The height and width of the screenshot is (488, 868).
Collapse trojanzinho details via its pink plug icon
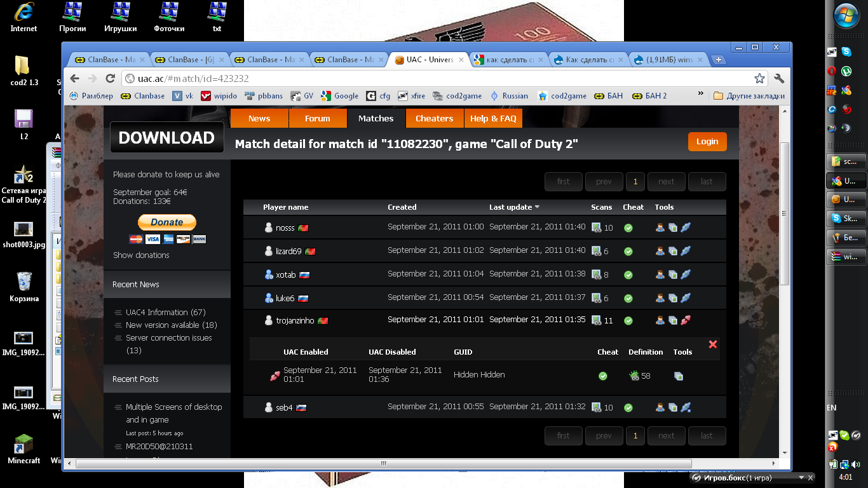[x=685, y=320]
